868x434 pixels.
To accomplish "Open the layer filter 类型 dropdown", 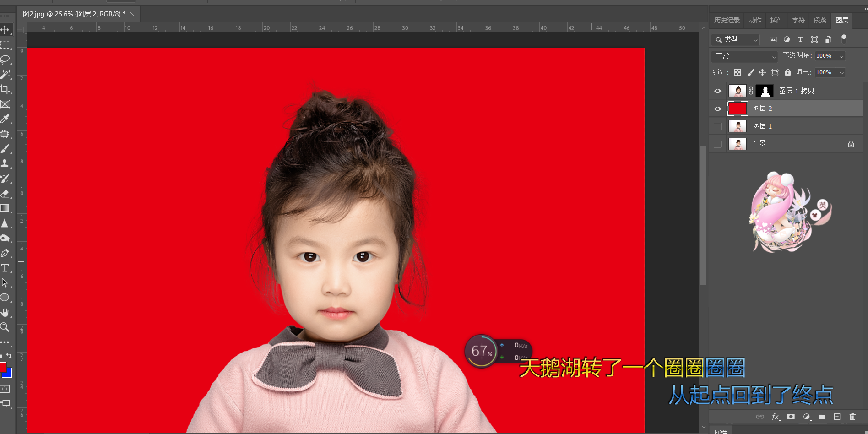I will 735,39.
